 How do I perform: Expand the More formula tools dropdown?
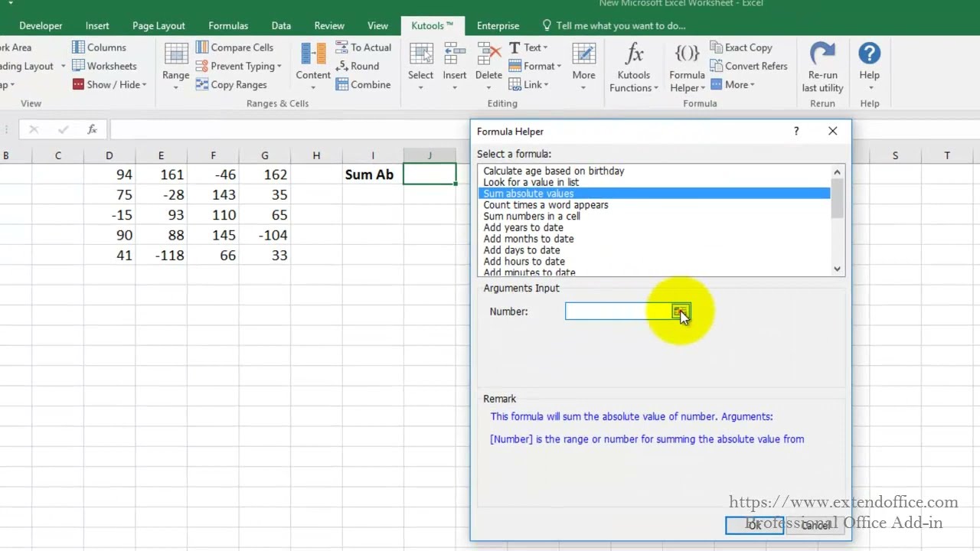point(733,85)
